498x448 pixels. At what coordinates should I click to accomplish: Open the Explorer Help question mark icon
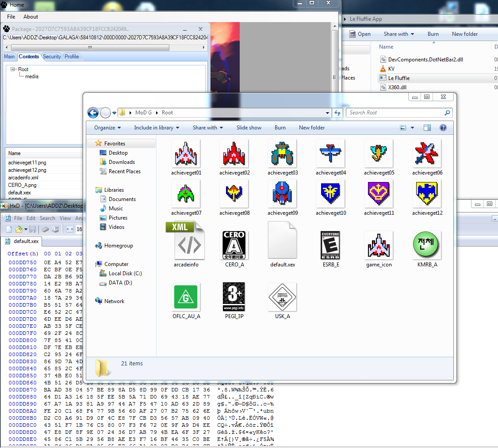(443, 128)
